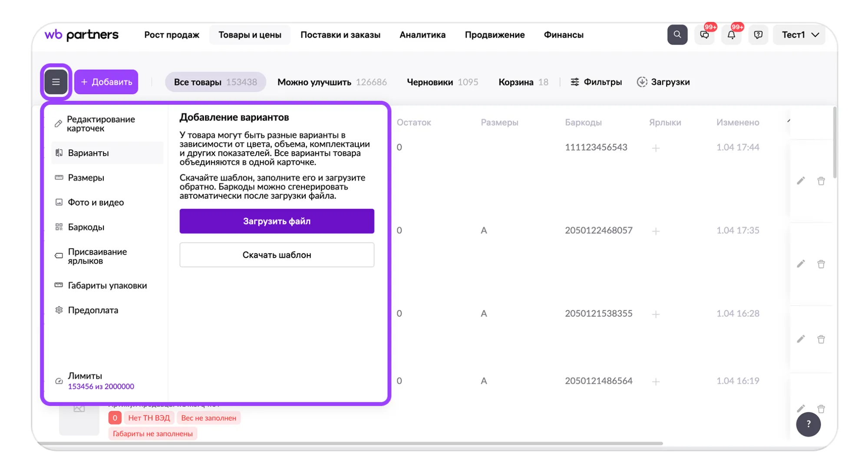Click the round help question mark button
The width and height of the screenshot is (868, 472).
[x=808, y=424]
